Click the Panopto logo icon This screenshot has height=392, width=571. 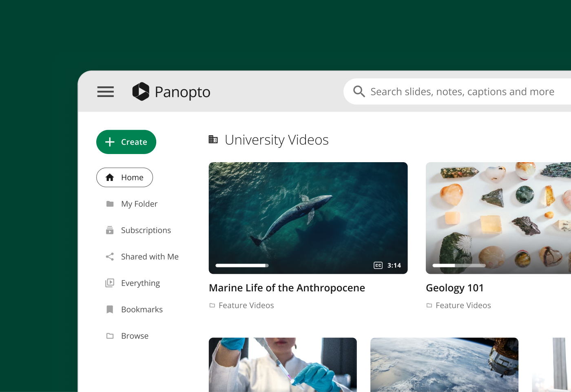pos(141,92)
